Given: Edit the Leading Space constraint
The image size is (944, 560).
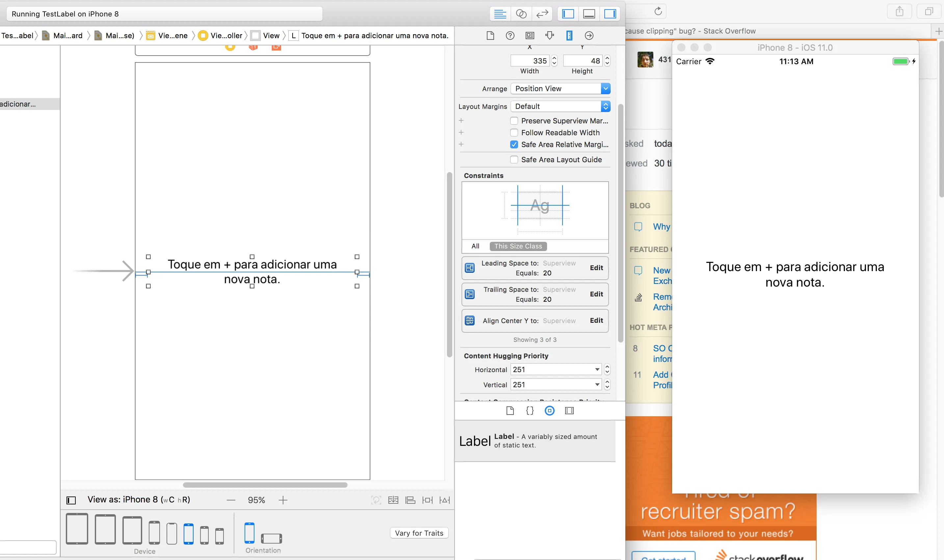Looking at the screenshot, I should [x=596, y=267].
